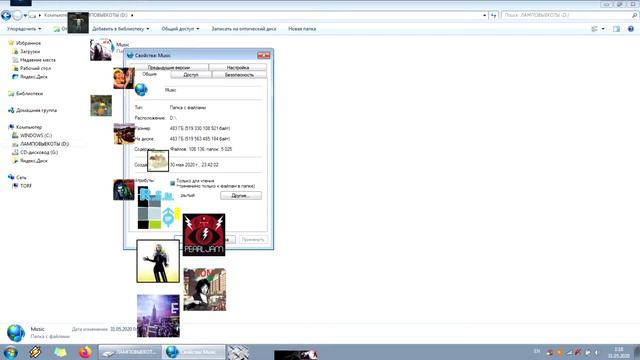
Task: Click the Music folder name field
Action: (213, 90)
